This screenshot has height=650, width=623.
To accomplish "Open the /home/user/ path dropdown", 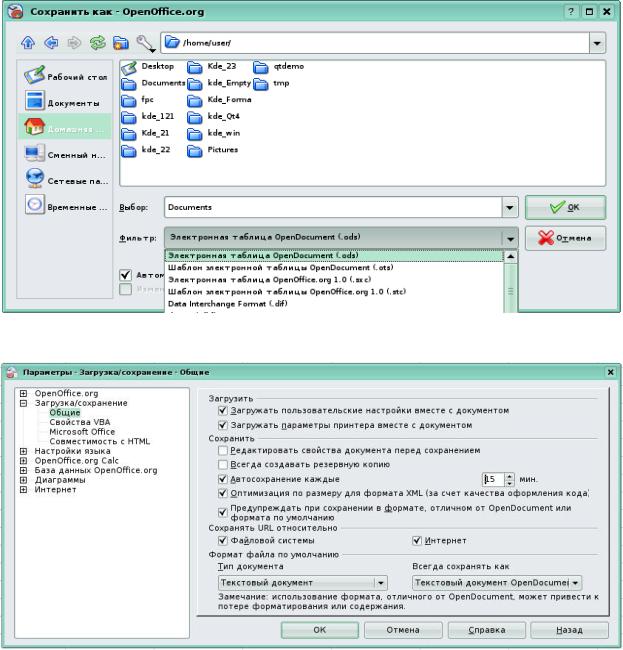I will [x=597, y=43].
